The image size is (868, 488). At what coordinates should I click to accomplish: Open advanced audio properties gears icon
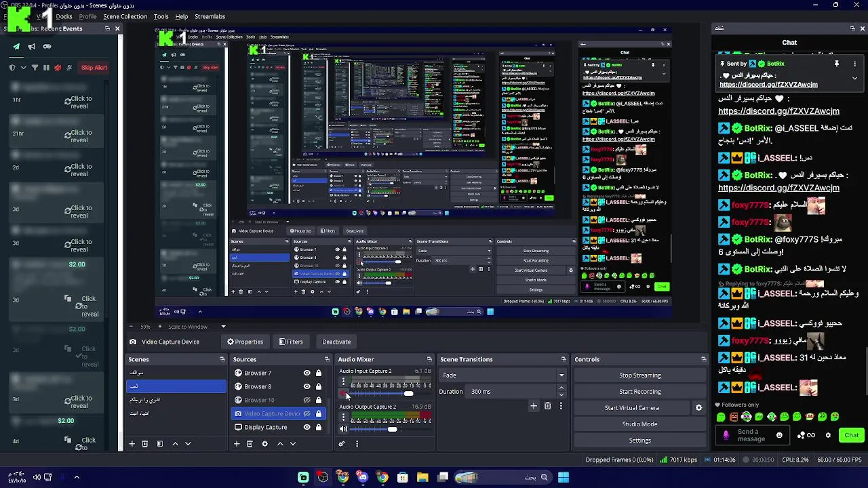342,444
